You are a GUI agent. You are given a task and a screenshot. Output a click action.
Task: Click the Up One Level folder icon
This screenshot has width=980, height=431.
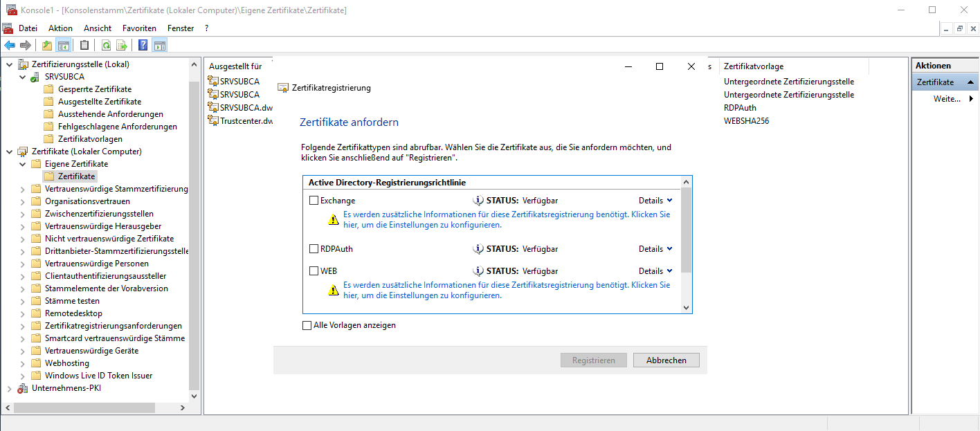click(x=47, y=46)
